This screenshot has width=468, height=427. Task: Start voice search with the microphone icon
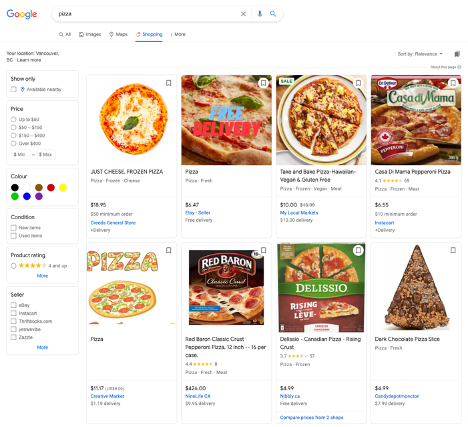tap(260, 14)
